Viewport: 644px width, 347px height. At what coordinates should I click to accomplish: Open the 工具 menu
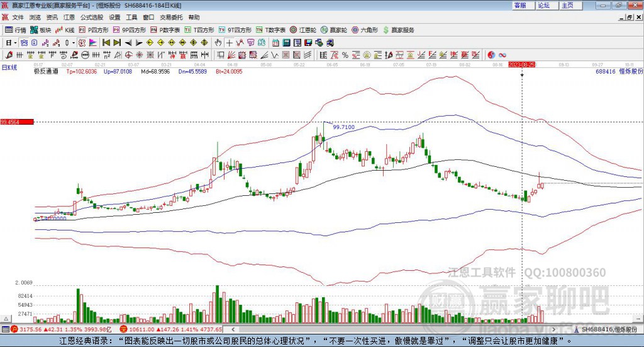pyautogui.click(x=131, y=17)
